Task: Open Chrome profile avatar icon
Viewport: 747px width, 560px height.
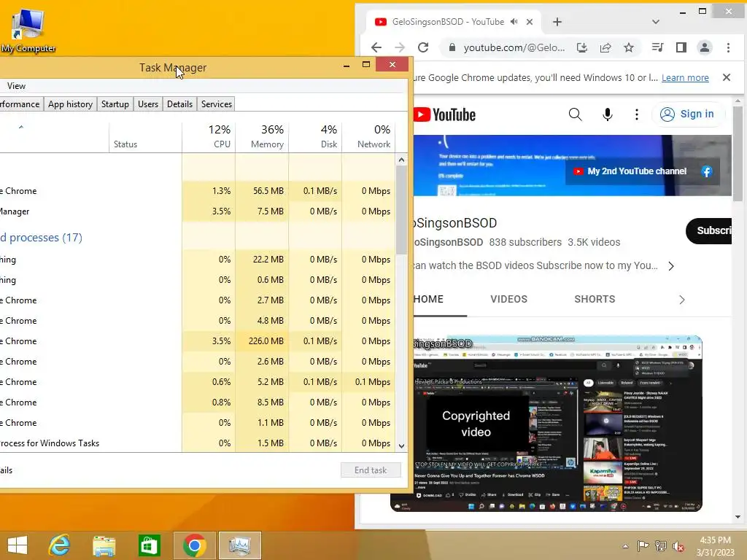Action: (x=705, y=47)
